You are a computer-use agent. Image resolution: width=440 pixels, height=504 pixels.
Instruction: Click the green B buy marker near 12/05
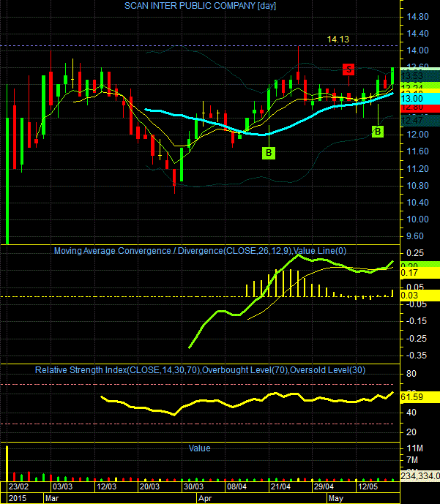(x=378, y=132)
